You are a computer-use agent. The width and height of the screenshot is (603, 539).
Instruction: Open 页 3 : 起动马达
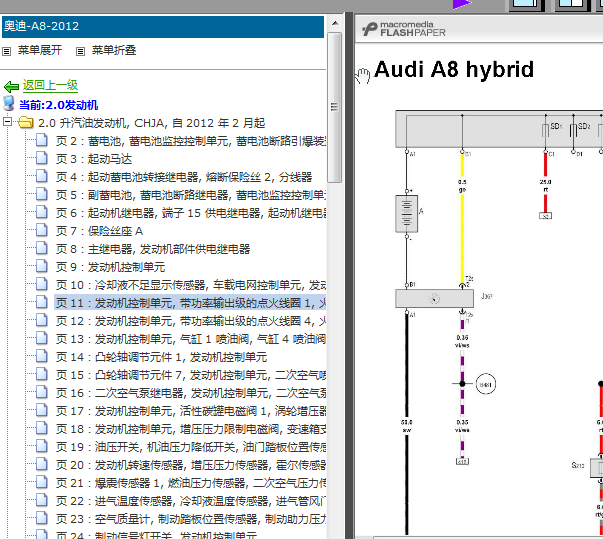coord(94,159)
